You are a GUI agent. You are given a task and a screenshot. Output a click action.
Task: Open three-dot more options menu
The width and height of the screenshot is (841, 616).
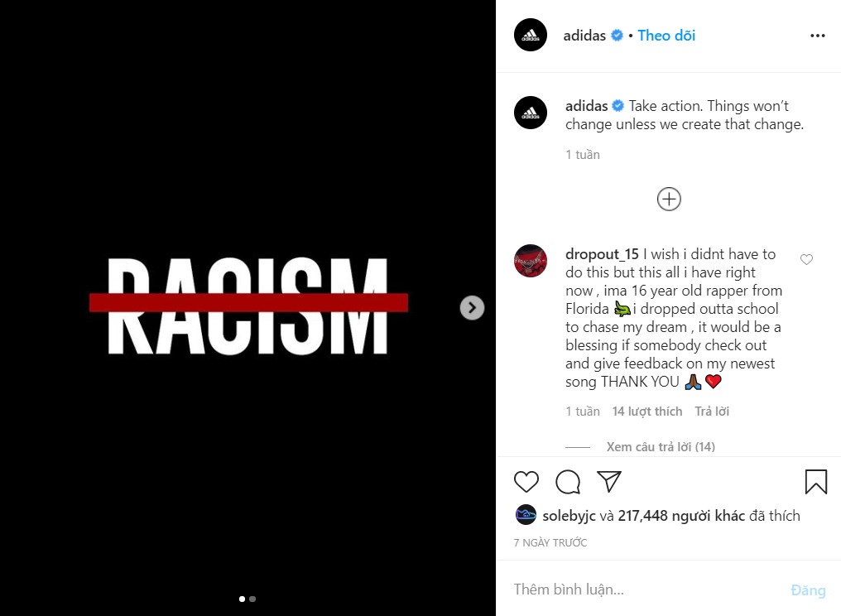[817, 36]
